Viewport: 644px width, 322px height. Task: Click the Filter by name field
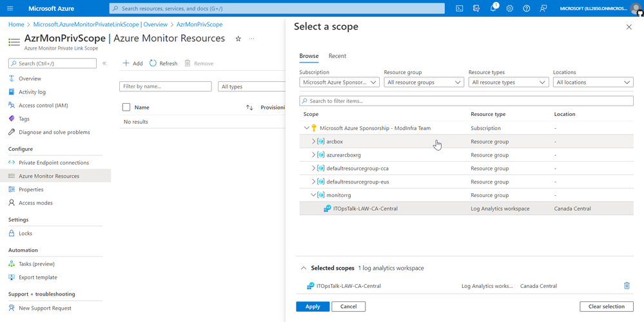tap(166, 86)
